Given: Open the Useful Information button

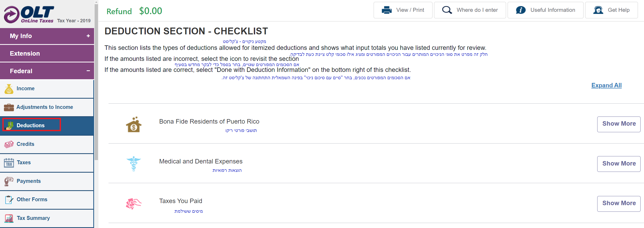Looking at the screenshot, I should click(x=545, y=10).
